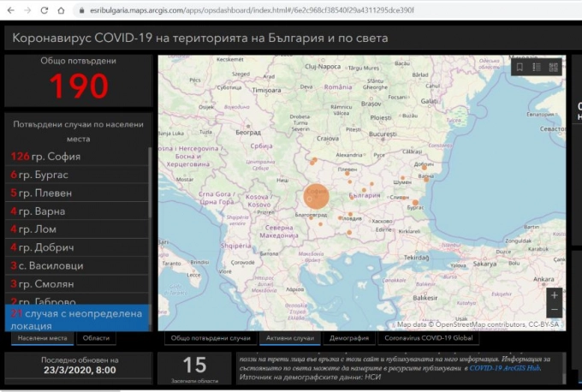Show the Общо потвърдени случаи tab
The width and height of the screenshot is (582, 392).
pyautogui.click(x=211, y=338)
